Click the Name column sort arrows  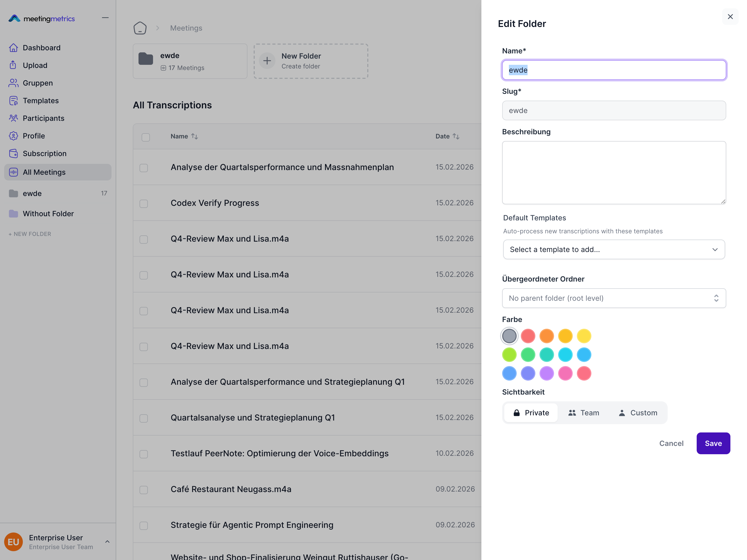click(x=195, y=136)
